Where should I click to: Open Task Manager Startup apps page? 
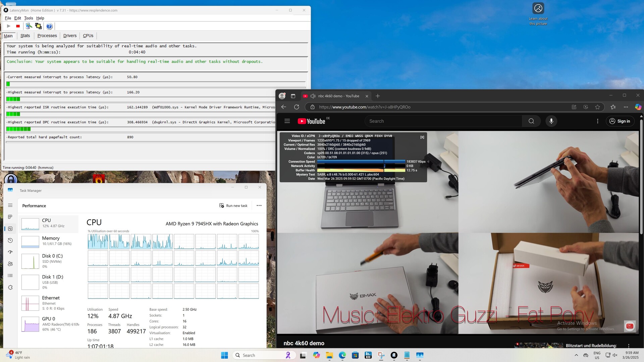point(10,252)
